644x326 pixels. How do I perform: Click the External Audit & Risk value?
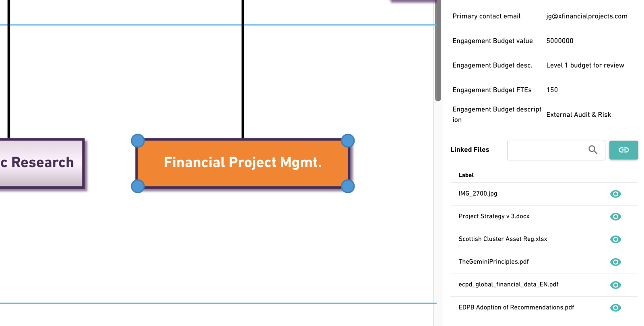coord(578,115)
